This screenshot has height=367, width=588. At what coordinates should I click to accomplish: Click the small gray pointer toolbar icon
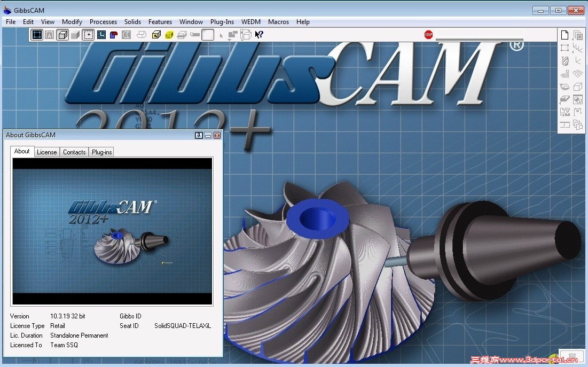pyautogui.click(x=221, y=36)
